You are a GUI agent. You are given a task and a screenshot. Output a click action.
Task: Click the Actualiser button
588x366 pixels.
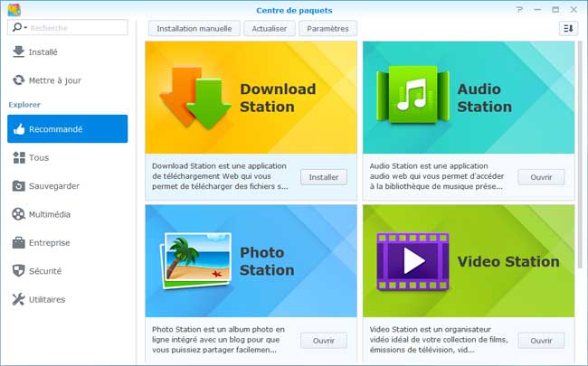click(x=270, y=29)
